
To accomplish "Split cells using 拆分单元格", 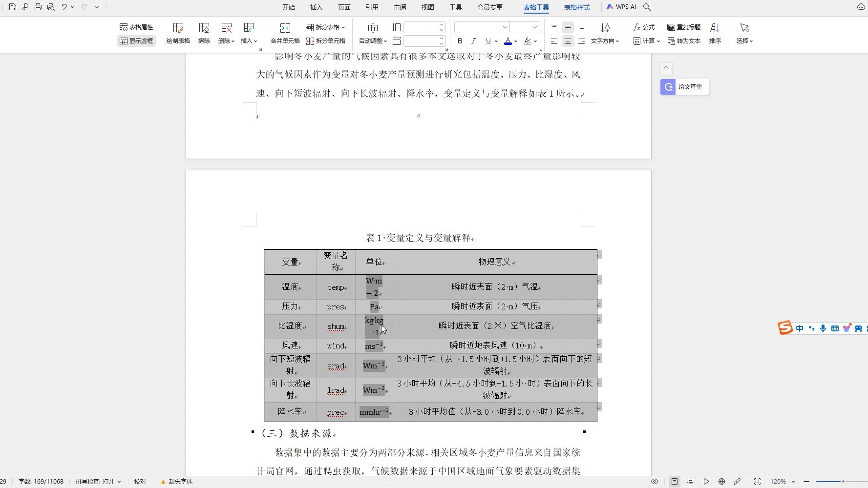I will point(325,41).
